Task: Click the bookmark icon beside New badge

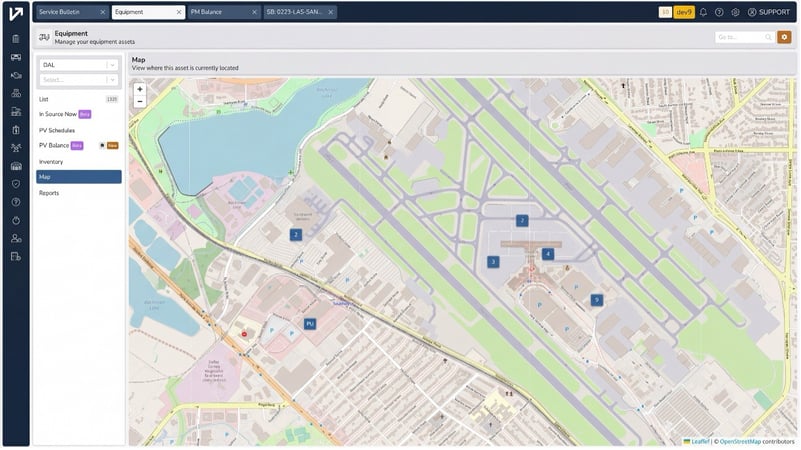Action: [x=102, y=146]
